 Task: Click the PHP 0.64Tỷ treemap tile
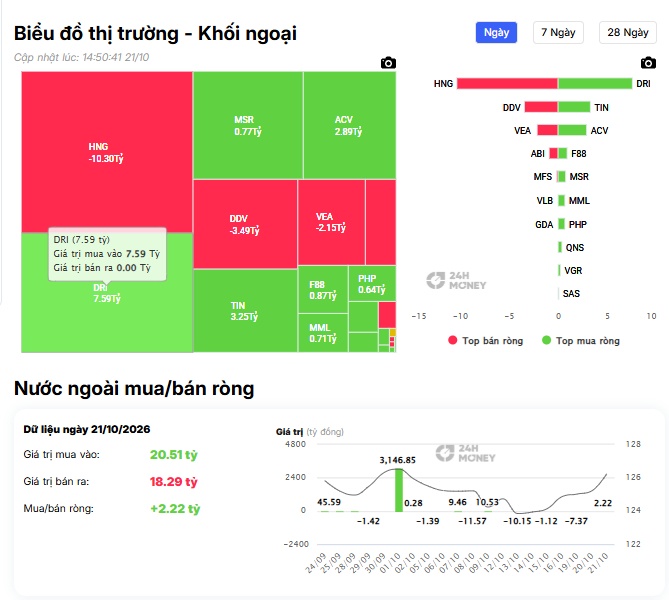(372, 284)
